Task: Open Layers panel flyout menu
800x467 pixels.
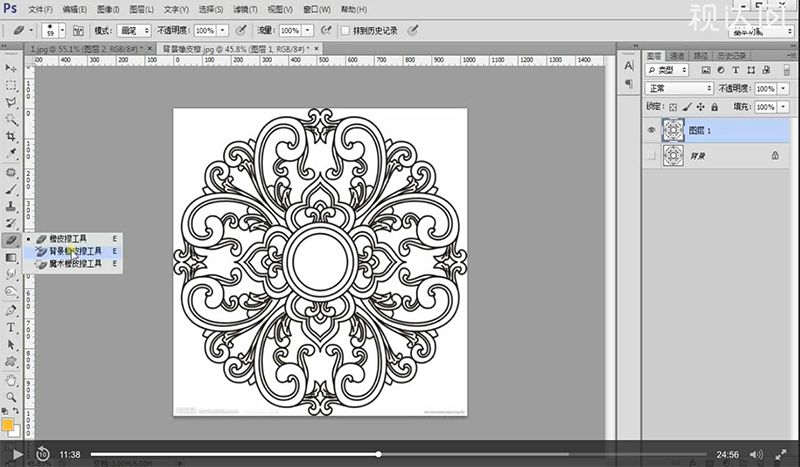Action: 791,55
